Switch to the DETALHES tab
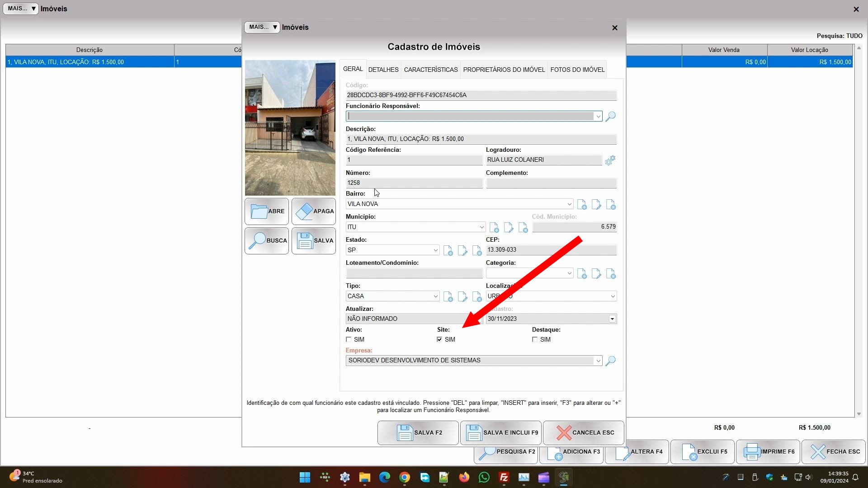 [383, 70]
